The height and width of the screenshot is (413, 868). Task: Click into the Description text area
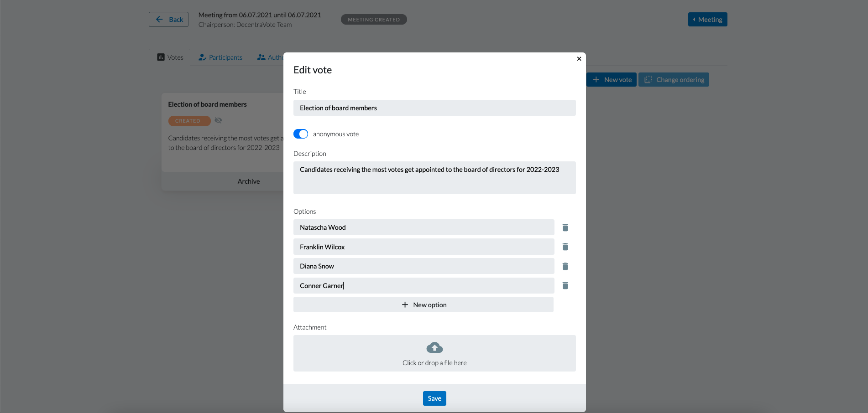point(434,178)
